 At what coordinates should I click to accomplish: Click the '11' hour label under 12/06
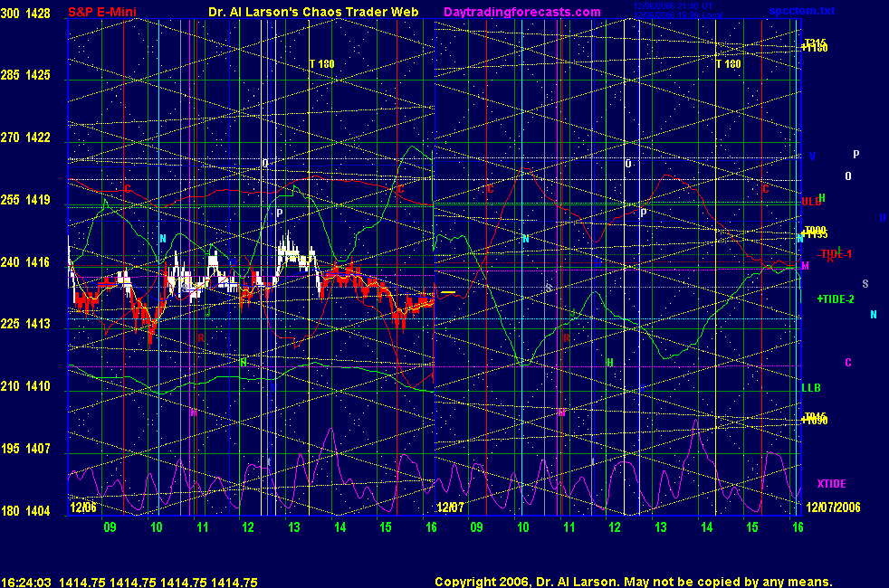pos(203,527)
